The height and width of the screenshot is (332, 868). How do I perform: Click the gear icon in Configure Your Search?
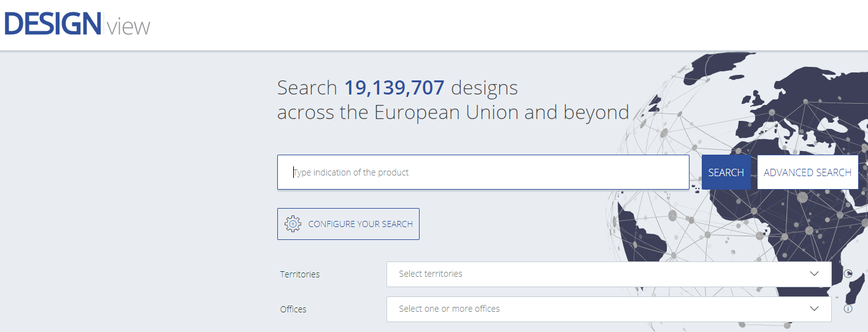click(x=293, y=224)
